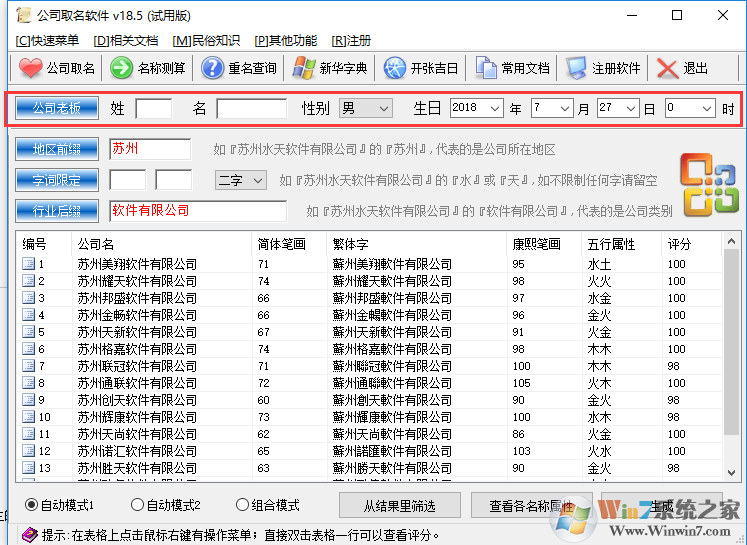Select row 苏州美翔软件有限公司

pyautogui.click(x=370, y=264)
